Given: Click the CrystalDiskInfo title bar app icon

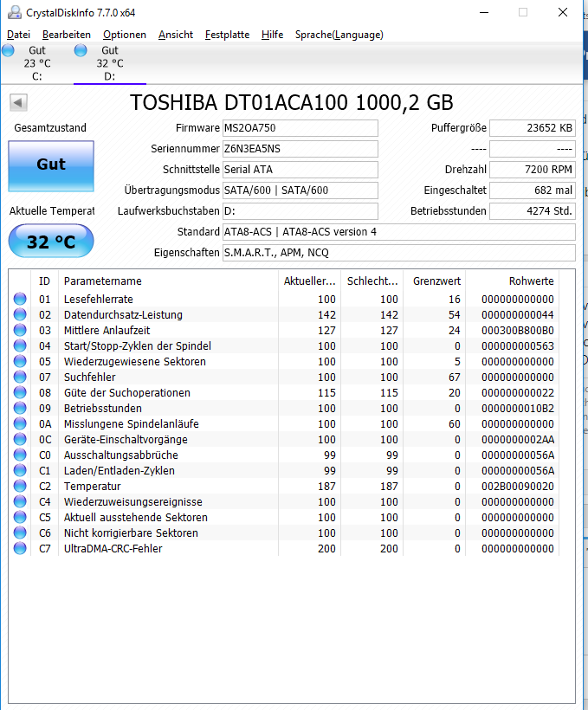Looking at the screenshot, I should point(15,12).
